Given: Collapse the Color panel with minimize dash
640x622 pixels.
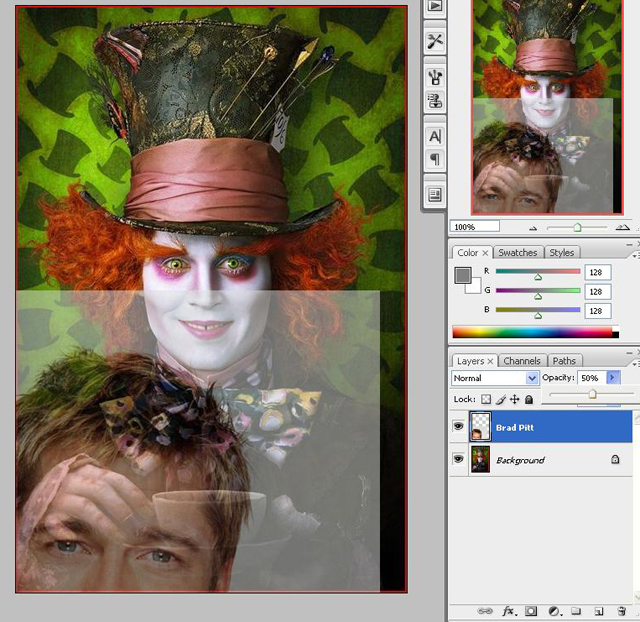Looking at the screenshot, I should tap(629, 244).
